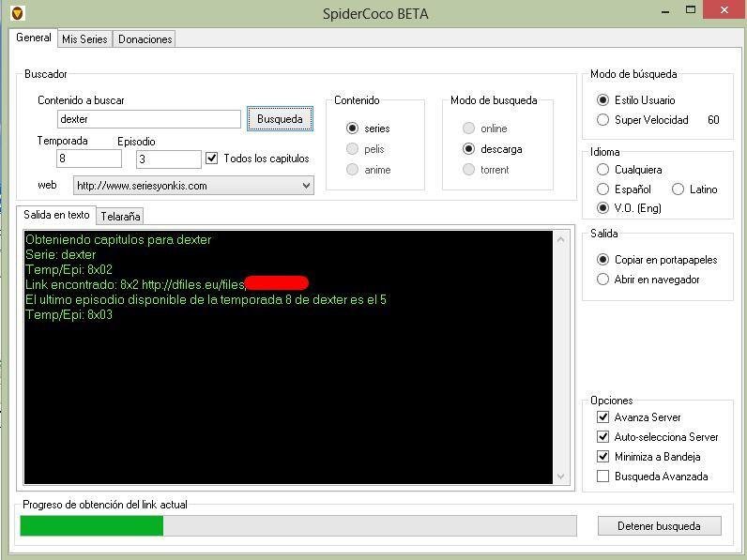Set language to Cualquiera
Viewport: 747px width, 560px height.
602,170
